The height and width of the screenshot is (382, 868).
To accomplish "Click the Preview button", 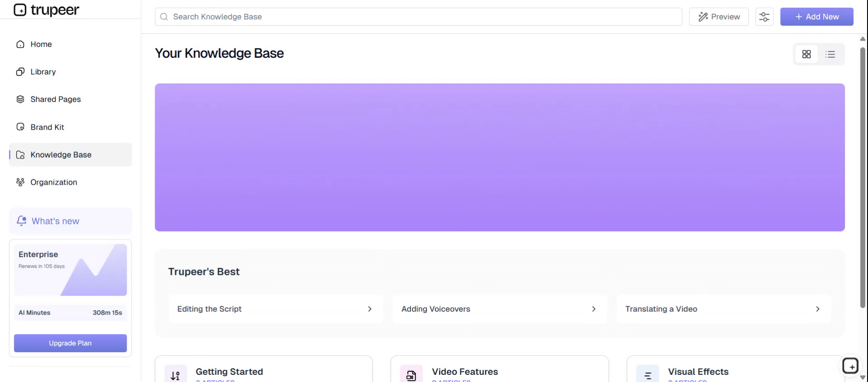I will coord(719,17).
